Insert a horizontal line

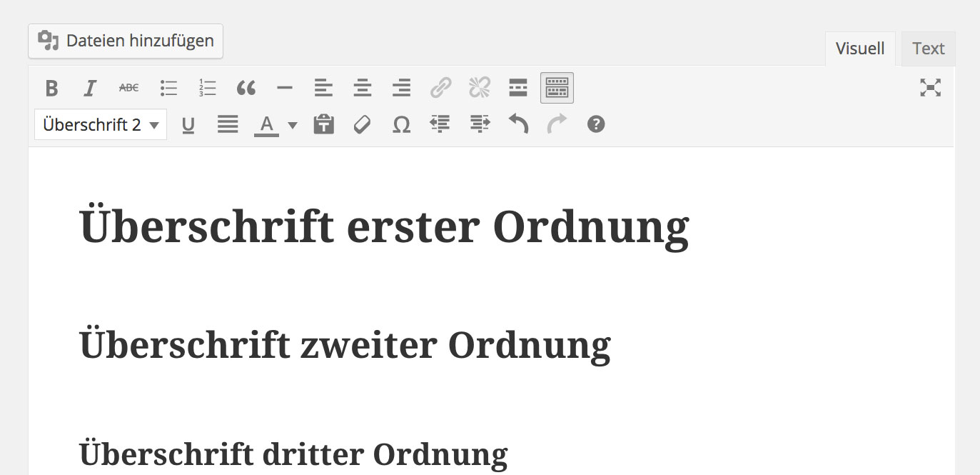tap(285, 88)
